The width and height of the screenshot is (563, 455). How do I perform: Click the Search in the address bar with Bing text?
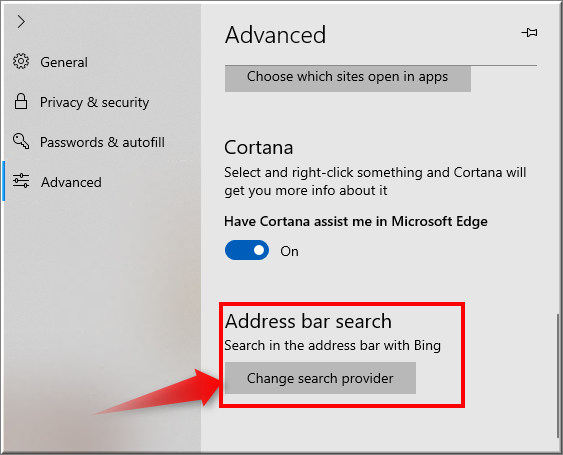[332, 345]
